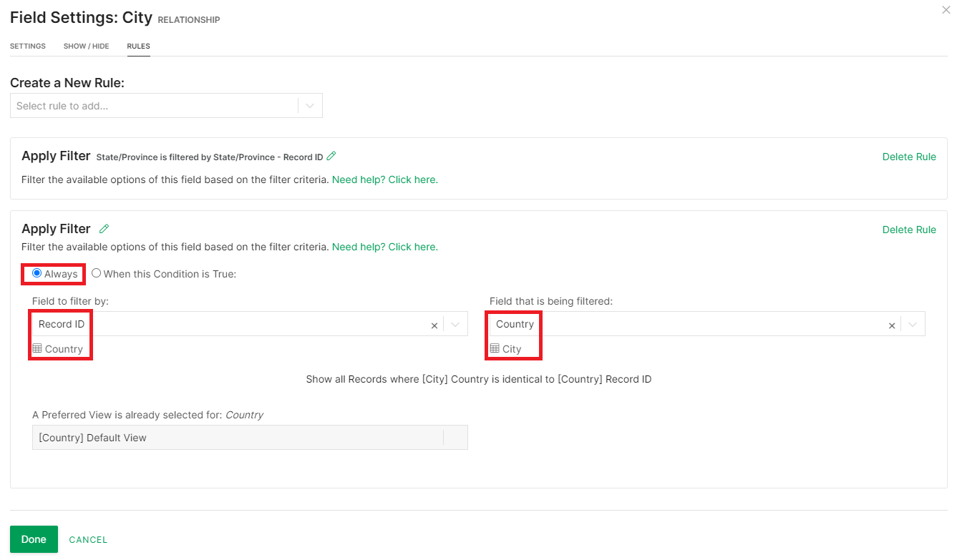Click the filter summary sentence text

click(479, 379)
